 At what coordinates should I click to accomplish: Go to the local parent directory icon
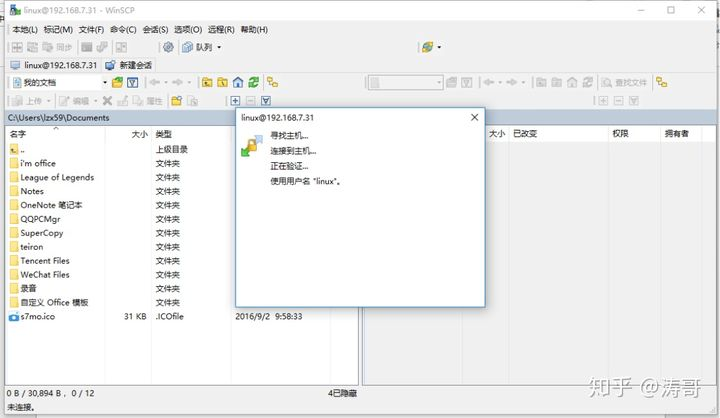[207, 83]
